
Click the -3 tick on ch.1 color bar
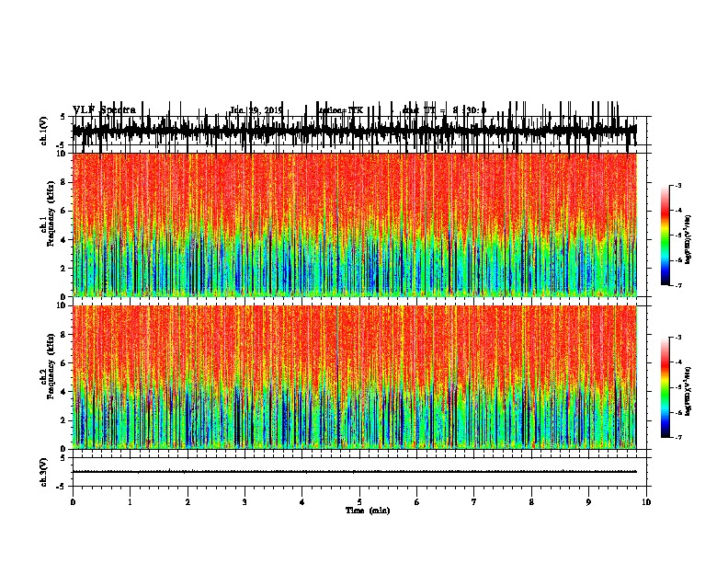(x=678, y=185)
